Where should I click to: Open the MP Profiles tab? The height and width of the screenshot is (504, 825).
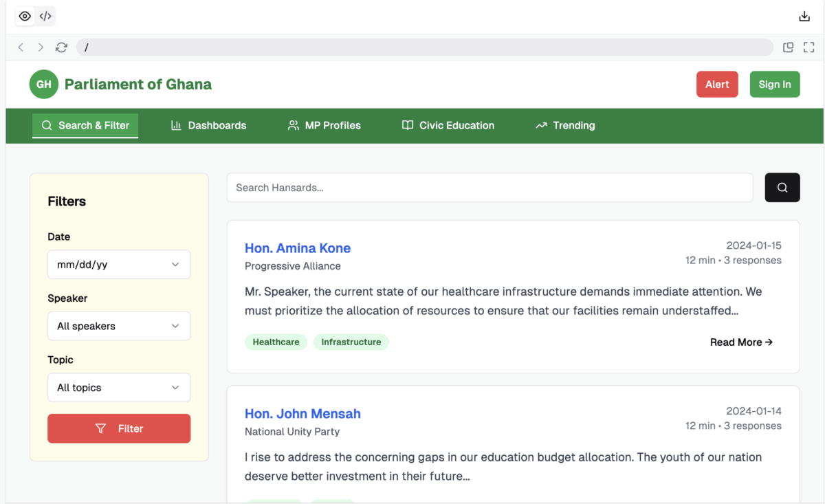click(x=324, y=125)
